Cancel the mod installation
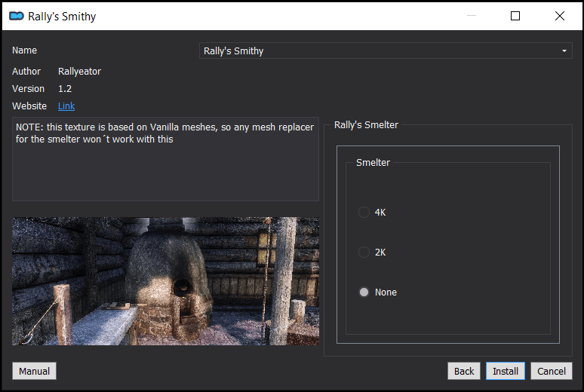The height and width of the screenshot is (392, 584). point(552,371)
